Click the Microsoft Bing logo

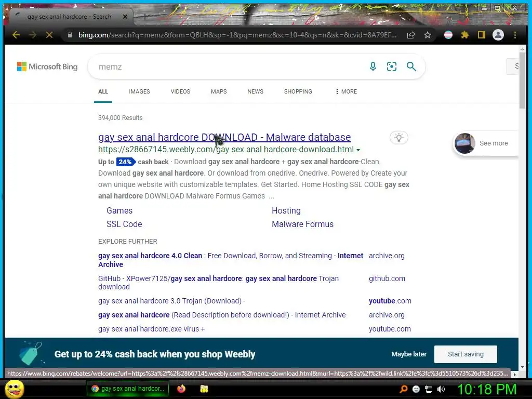pyautogui.click(x=47, y=66)
